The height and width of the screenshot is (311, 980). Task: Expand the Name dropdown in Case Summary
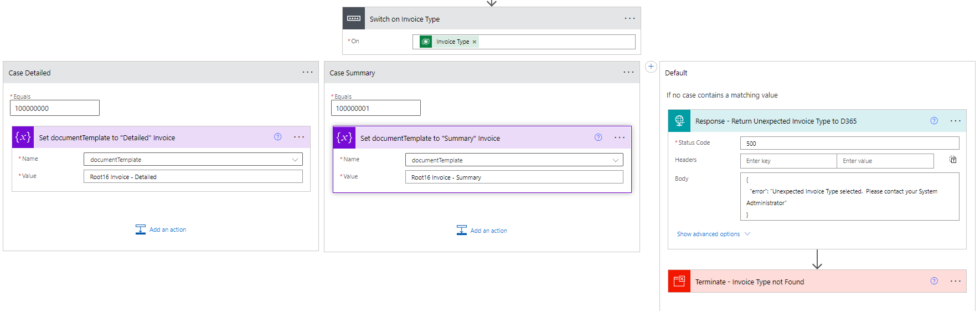615,160
